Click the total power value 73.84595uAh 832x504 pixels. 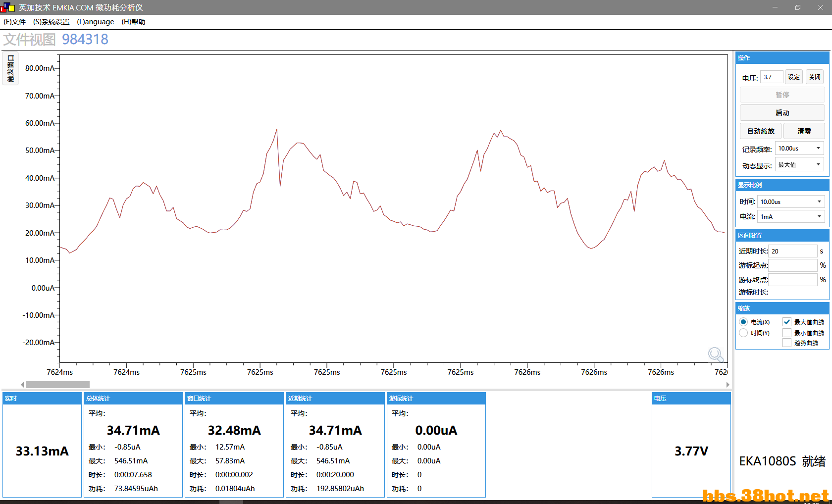point(136,489)
